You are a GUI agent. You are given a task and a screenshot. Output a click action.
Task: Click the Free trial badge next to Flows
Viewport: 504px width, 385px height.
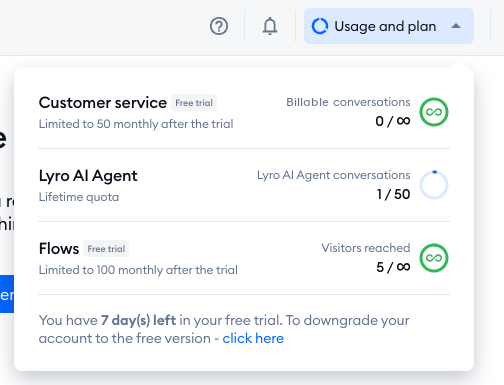coord(106,249)
